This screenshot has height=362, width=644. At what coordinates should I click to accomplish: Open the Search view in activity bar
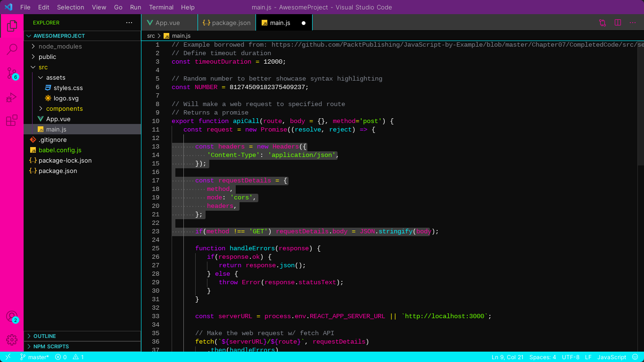tap(12, 49)
